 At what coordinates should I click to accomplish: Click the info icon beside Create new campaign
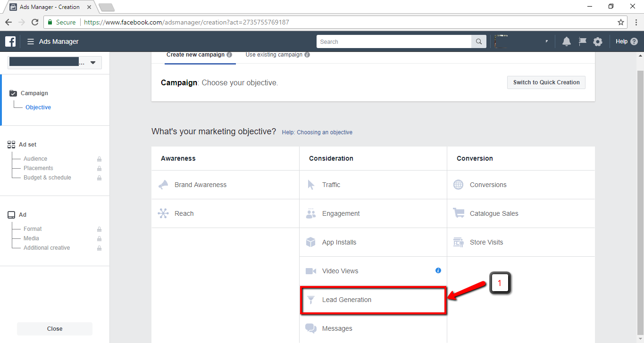(x=229, y=55)
